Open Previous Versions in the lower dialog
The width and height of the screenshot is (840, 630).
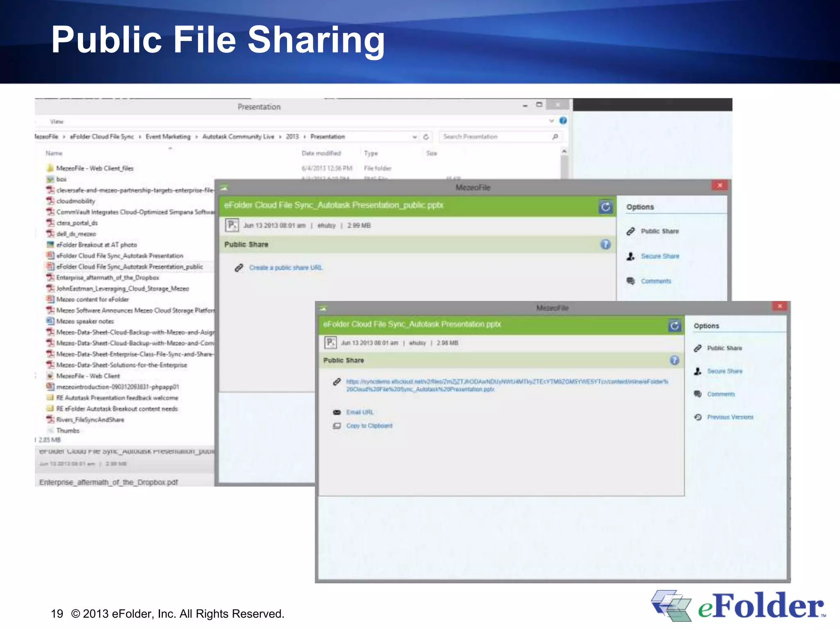730,417
